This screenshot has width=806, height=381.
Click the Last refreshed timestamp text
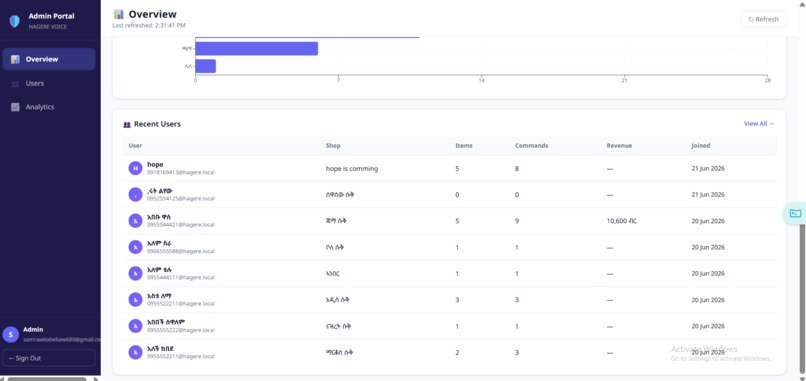pos(149,25)
